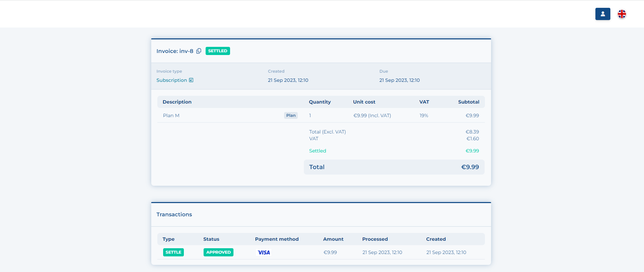644x272 pixels.
Task: Click the Visa payment method logo
Action: (x=264, y=252)
